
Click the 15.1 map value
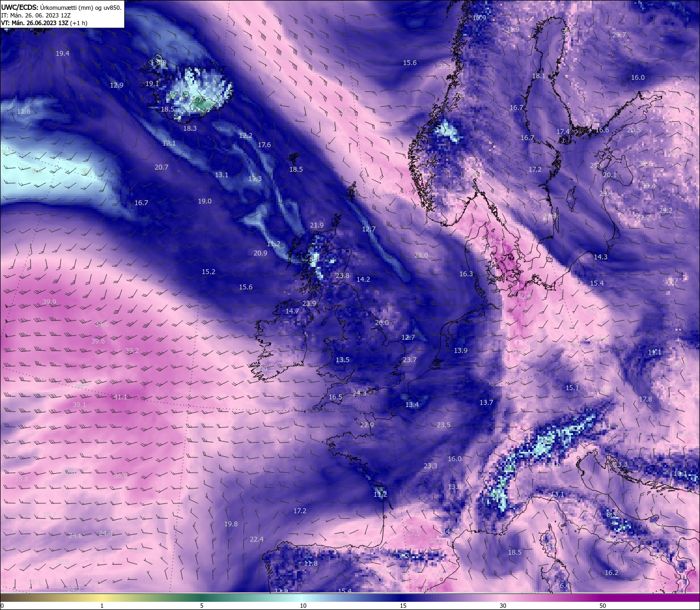coord(571,388)
